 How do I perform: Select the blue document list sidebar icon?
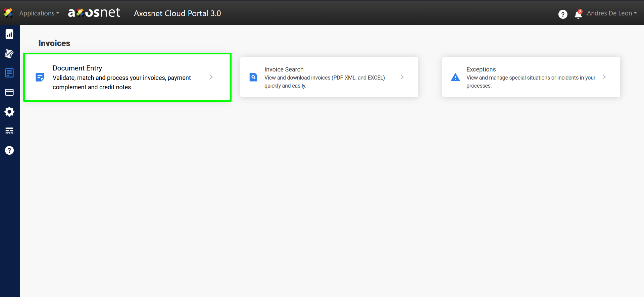coord(9,73)
